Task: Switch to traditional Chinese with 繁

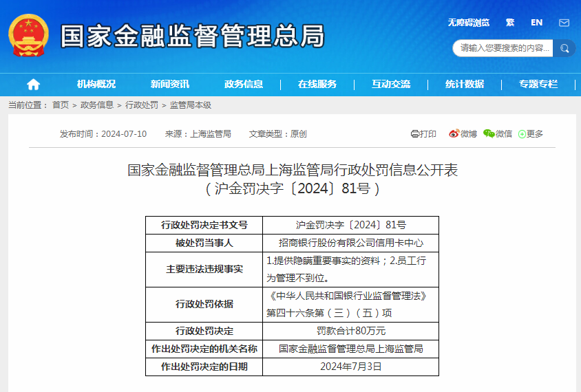Action: point(510,23)
